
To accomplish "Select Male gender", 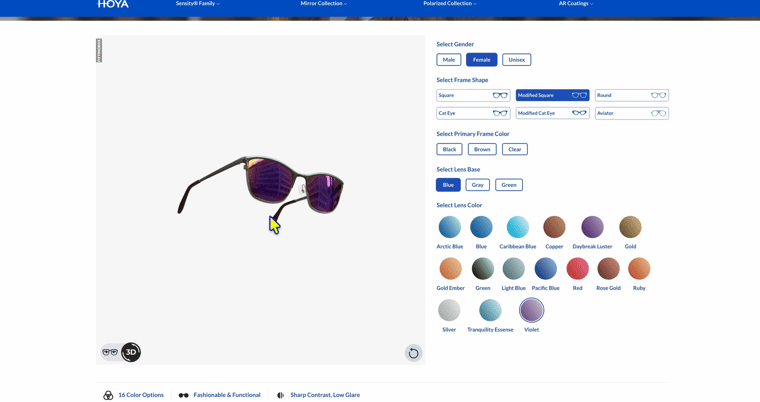I will click(x=449, y=60).
